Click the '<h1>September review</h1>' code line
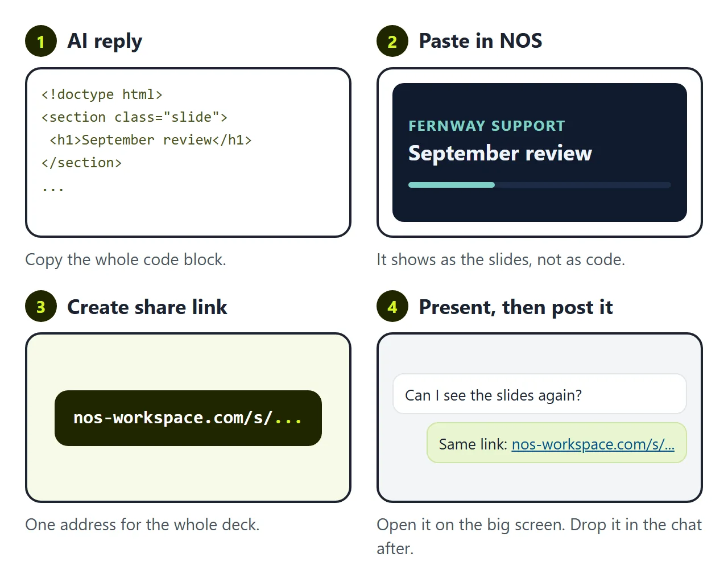 point(151,140)
